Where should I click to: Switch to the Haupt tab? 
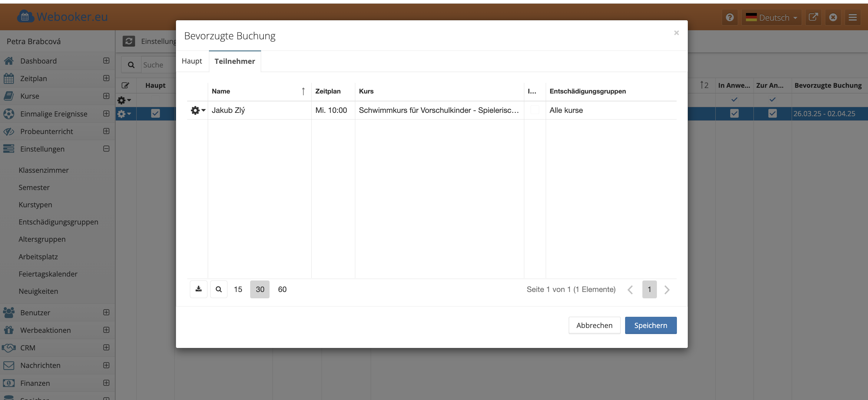(192, 61)
